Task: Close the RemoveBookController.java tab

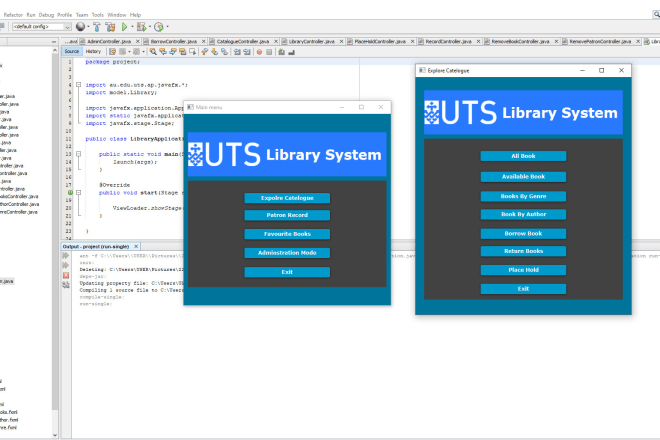Action: pyautogui.click(x=556, y=41)
